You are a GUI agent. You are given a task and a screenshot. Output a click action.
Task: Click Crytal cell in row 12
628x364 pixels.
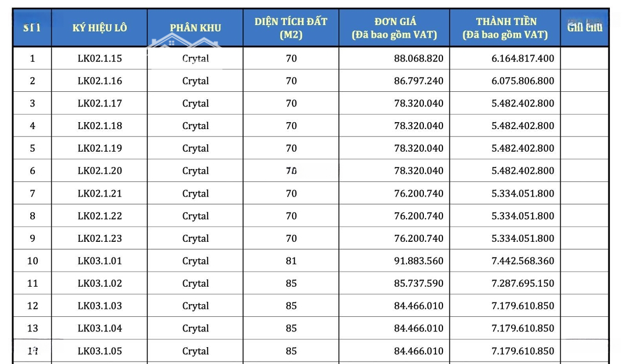click(x=195, y=306)
